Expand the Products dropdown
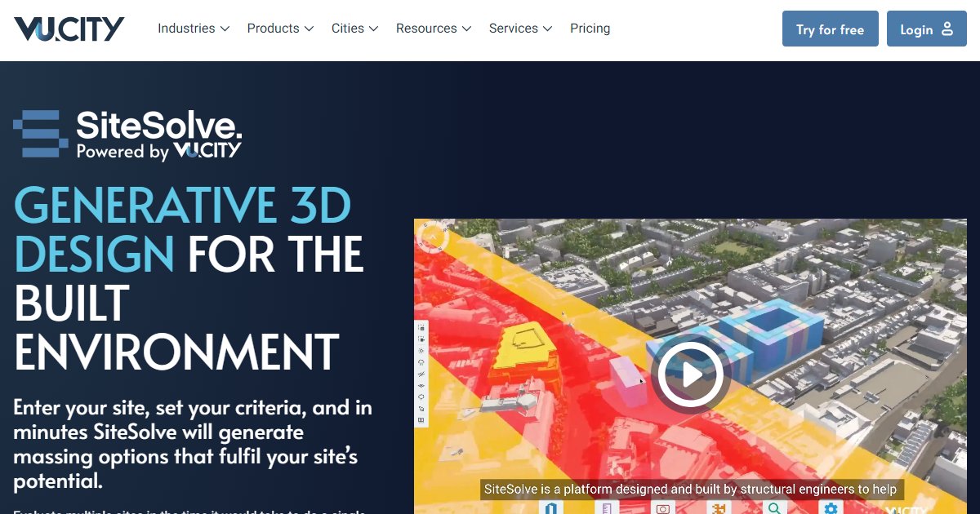The height and width of the screenshot is (514, 980). [280, 29]
